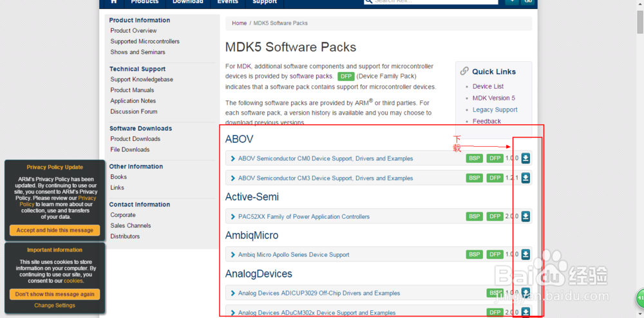Viewport: 644px width, 318px height.
Task: Click DFP badge on ABOV CM3 row
Action: click(x=495, y=178)
